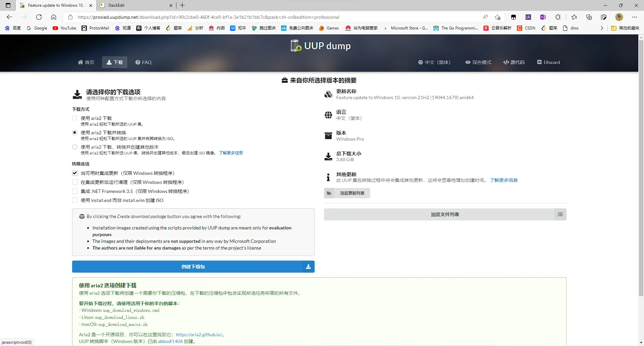Click scroll down arrow of scrollbar
Viewport: 644px width, 346px height.
641,343
